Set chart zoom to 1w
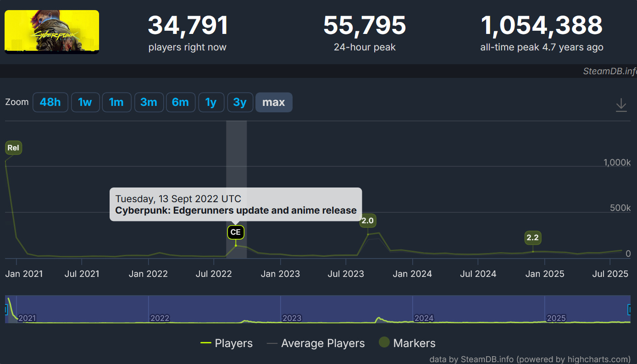637x364 pixels. coord(85,102)
